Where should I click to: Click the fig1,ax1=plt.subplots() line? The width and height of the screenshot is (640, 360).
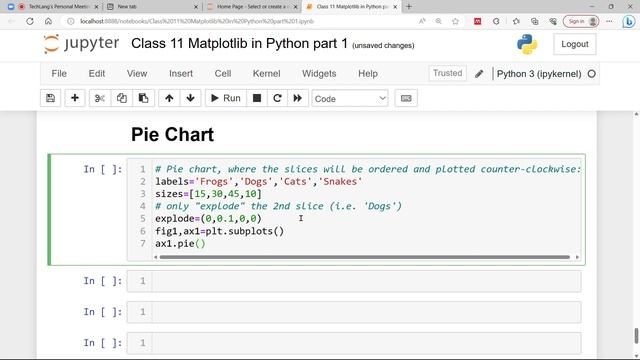(x=219, y=231)
